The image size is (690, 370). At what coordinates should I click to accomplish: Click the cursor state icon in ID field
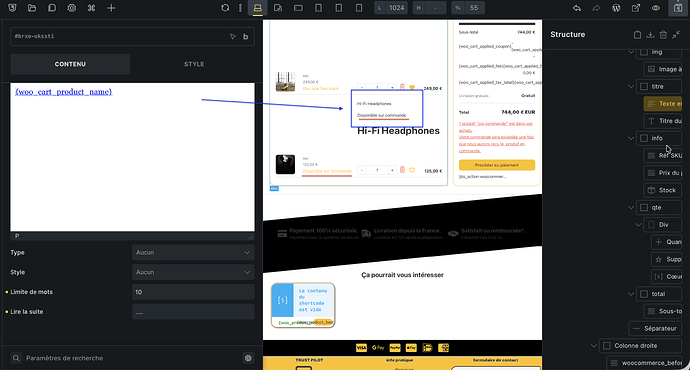tap(233, 37)
